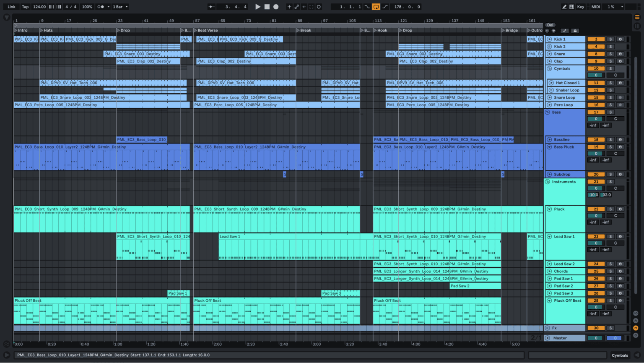The image size is (644, 363).
Task: Adjust the Instruments group volume slider
Action: tap(596, 188)
